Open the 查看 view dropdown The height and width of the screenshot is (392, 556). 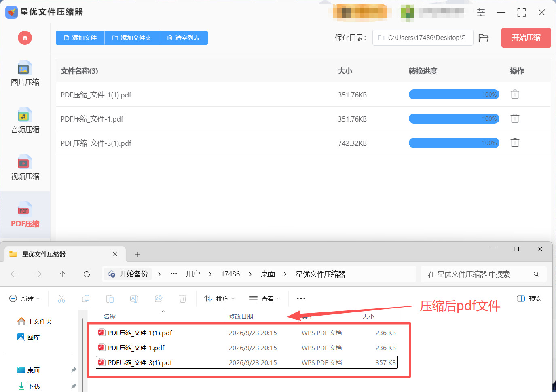click(264, 299)
